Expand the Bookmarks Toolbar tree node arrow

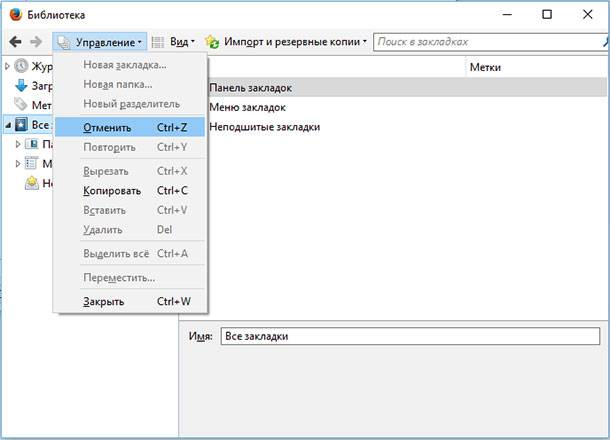tap(18, 144)
